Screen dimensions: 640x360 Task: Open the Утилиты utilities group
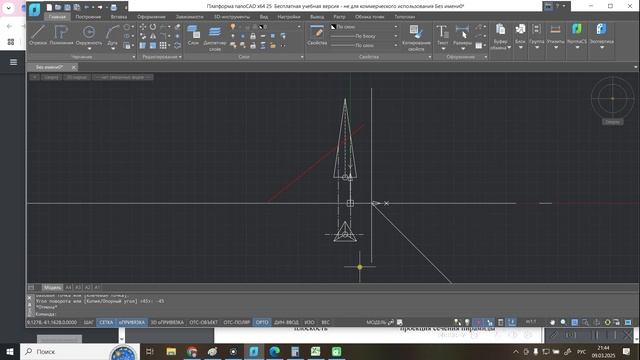(x=555, y=36)
